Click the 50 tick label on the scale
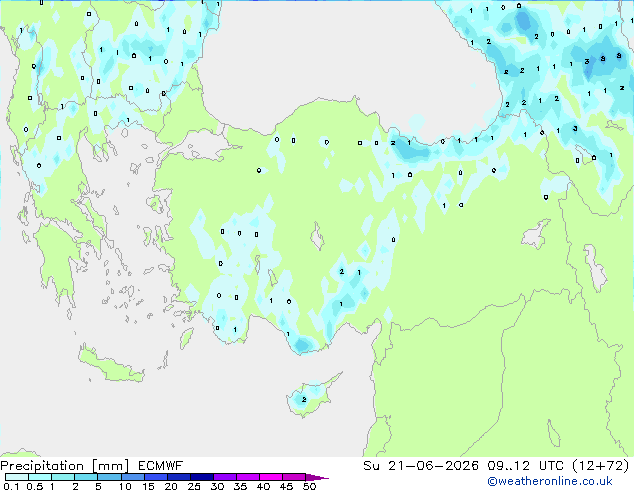The image size is (634, 490). (309, 486)
